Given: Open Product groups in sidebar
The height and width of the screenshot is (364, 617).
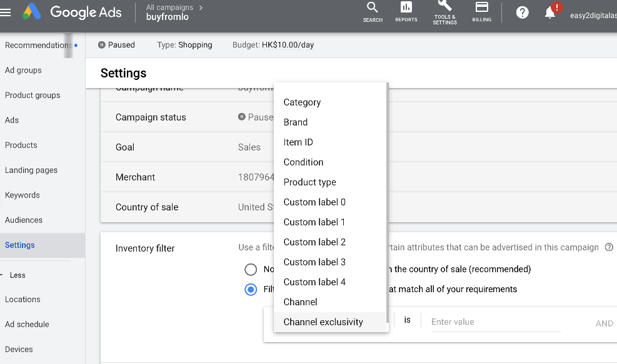Looking at the screenshot, I should (x=33, y=96).
